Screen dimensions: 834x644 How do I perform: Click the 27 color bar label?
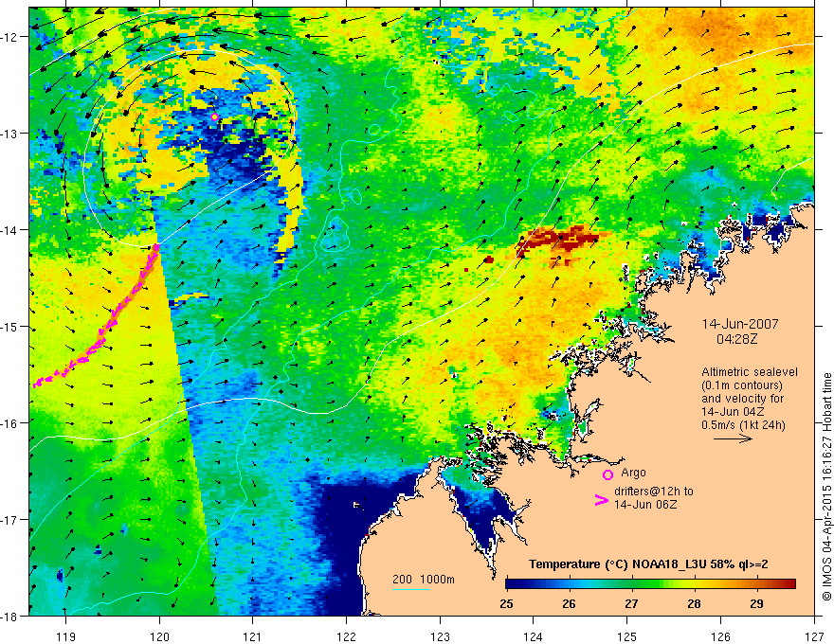tap(631, 603)
